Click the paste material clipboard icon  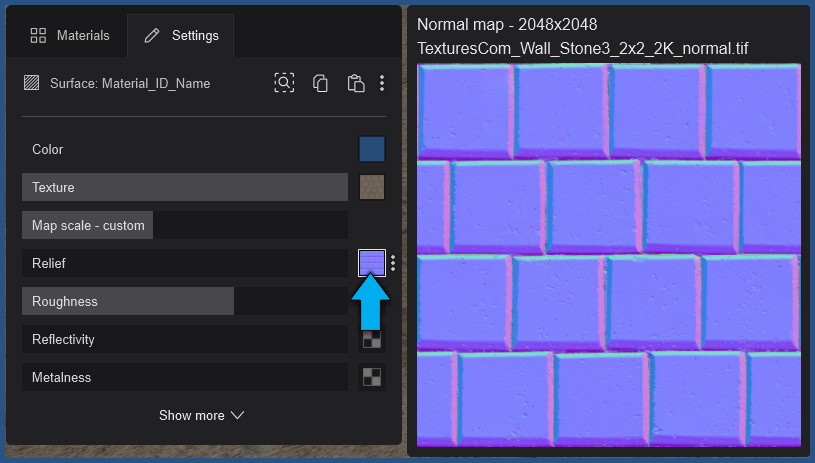[x=355, y=83]
